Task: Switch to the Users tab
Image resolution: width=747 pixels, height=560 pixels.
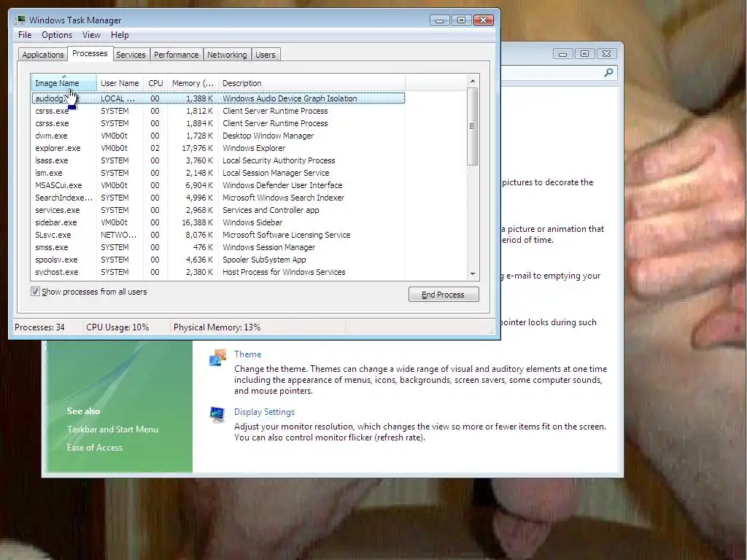Action: pos(266,55)
